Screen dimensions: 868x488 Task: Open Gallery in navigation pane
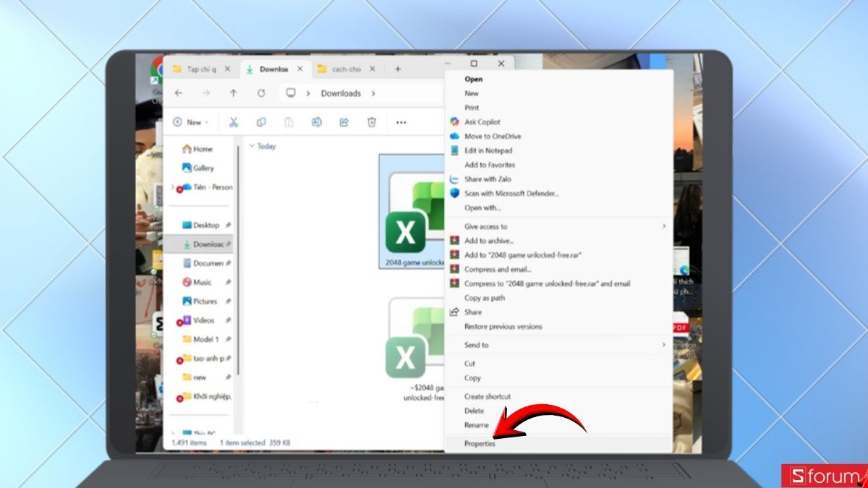(x=198, y=168)
